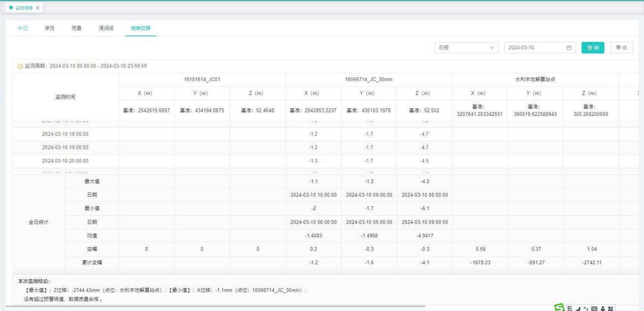
Task: Open the 日报 report type dropdown
Action: coord(467,48)
